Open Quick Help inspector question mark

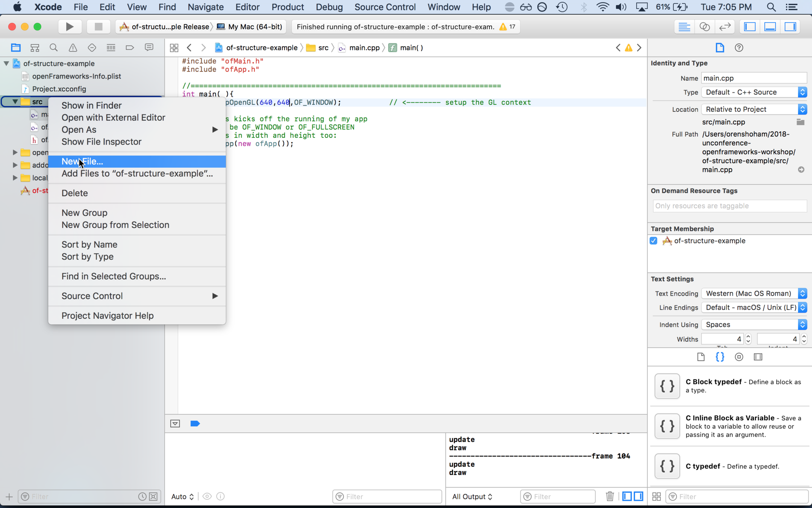tap(739, 48)
